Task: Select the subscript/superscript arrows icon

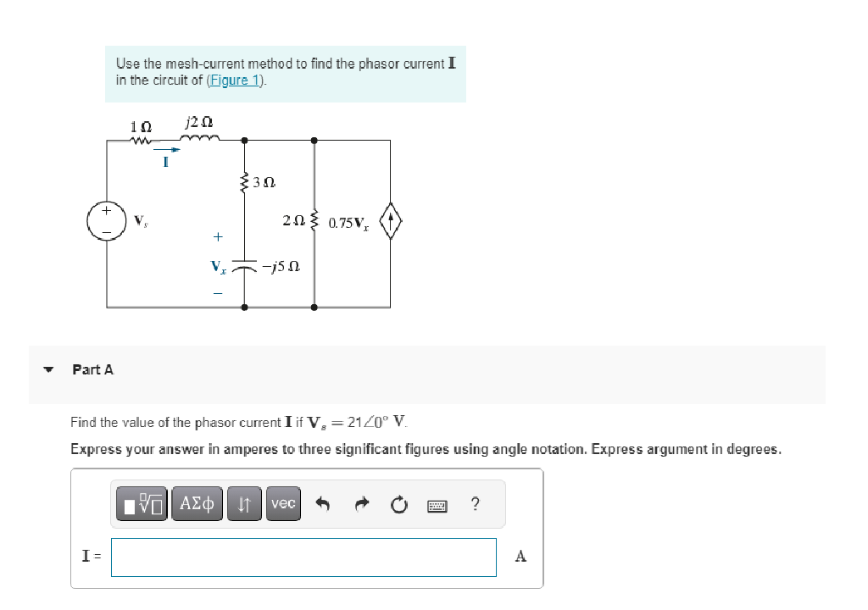Action: [x=243, y=504]
